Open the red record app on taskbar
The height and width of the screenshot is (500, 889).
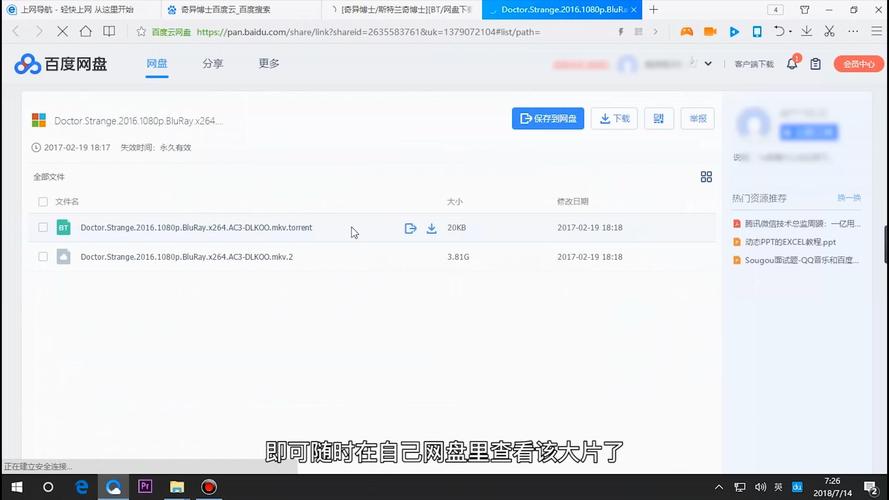(209, 487)
